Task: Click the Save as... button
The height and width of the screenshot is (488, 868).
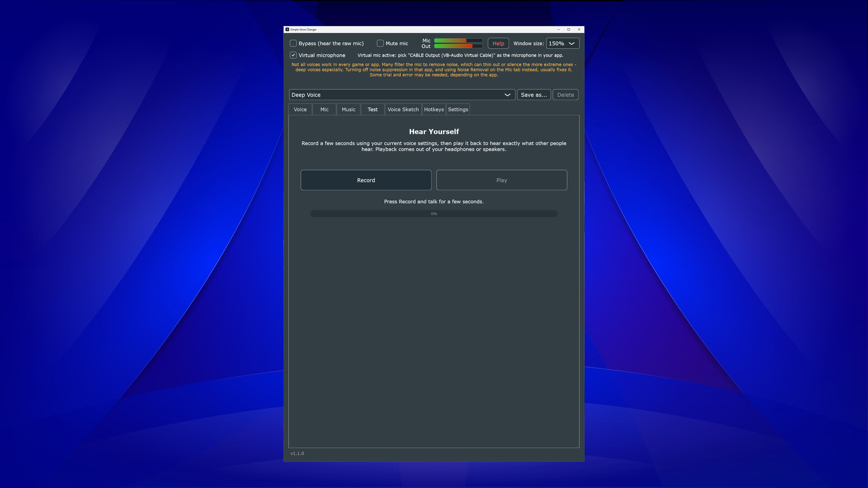Action: pyautogui.click(x=534, y=95)
